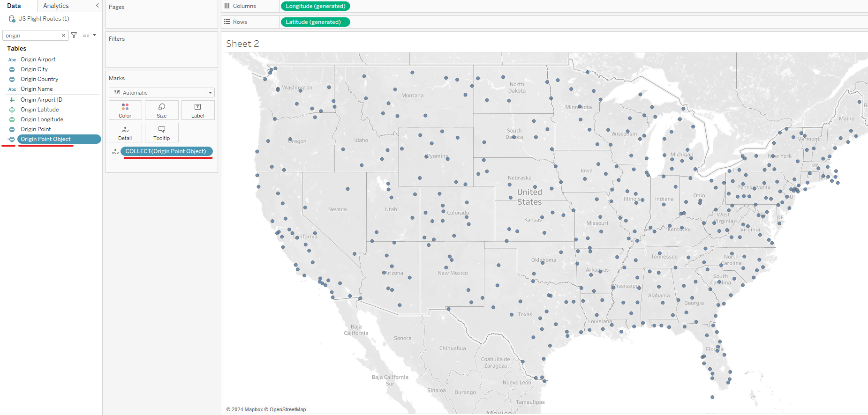Select the Latitude (generated) pill on Rows

[316, 22]
